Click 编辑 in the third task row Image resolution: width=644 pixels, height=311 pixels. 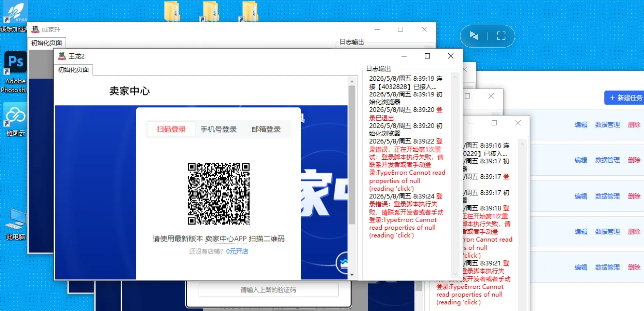[x=581, y=196]
